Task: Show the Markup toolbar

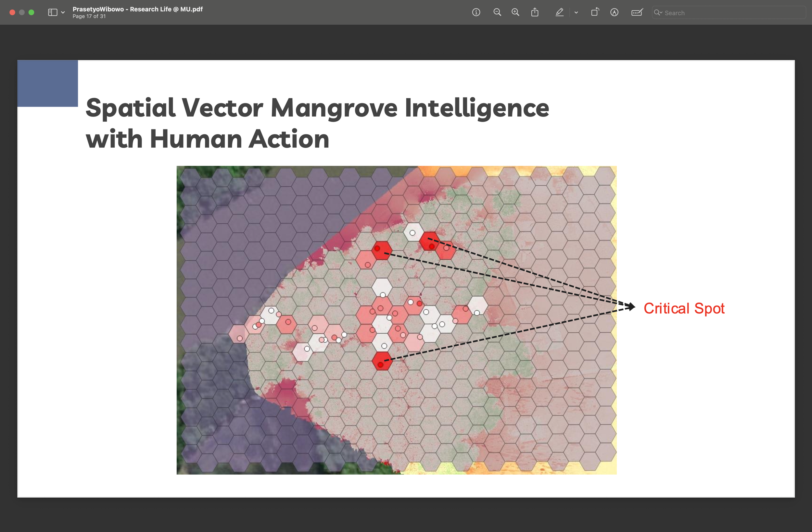Action: click(x=614, y=13)
